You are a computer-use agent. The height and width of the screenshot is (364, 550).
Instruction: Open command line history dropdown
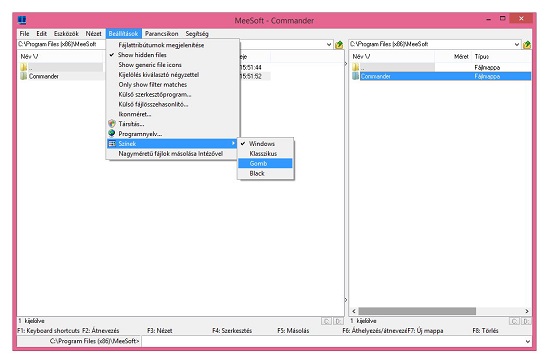(x=528, y=341)
